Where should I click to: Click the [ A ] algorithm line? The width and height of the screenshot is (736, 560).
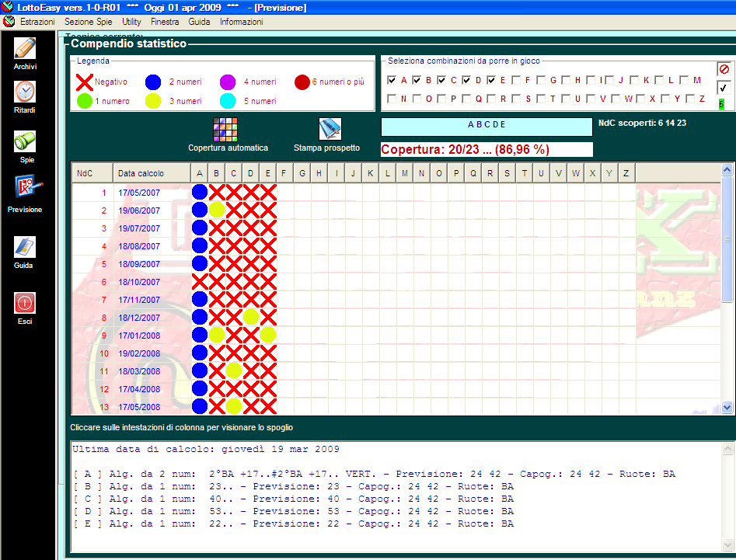374,474
